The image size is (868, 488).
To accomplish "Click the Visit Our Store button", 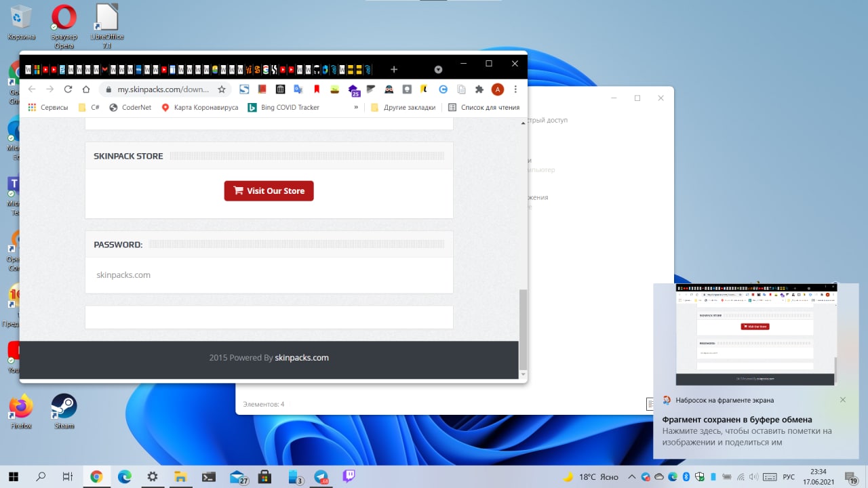I will click(x=269, y=190).
